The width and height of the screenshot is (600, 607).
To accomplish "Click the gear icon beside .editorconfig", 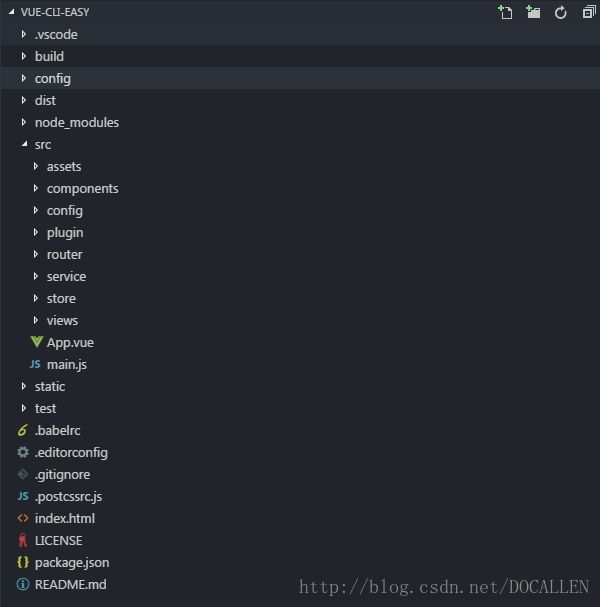I will tap(23, 452).
